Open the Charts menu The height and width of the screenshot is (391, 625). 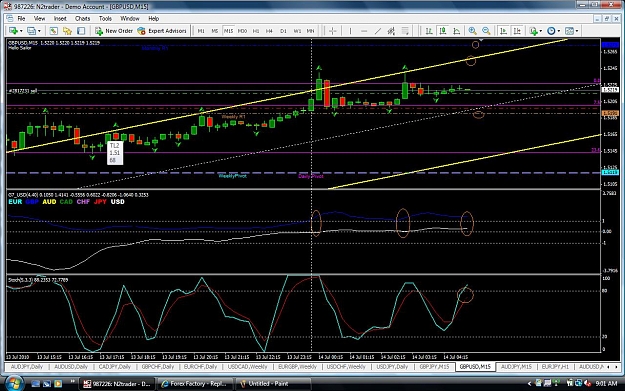(x=83, y=18)
